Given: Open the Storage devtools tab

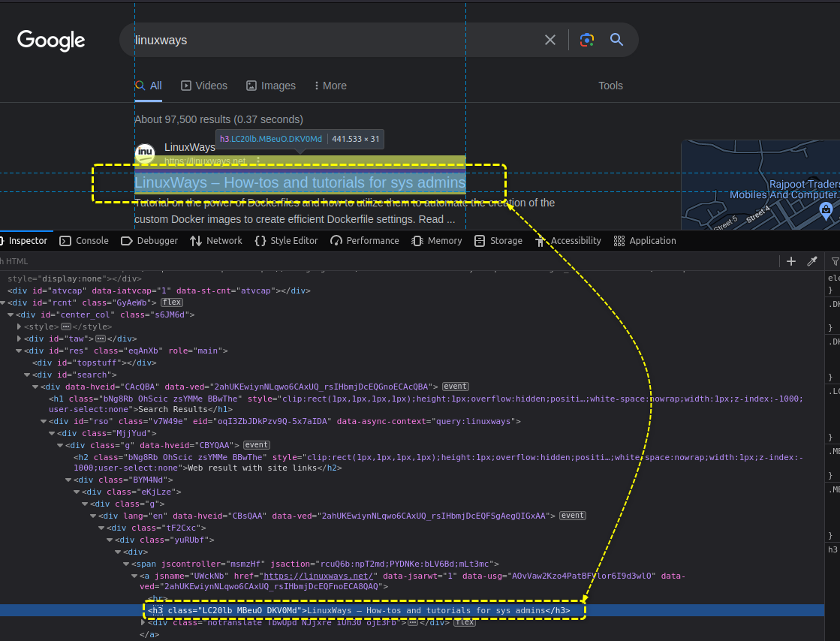Looking at the screenshot, I should point(498,241).
